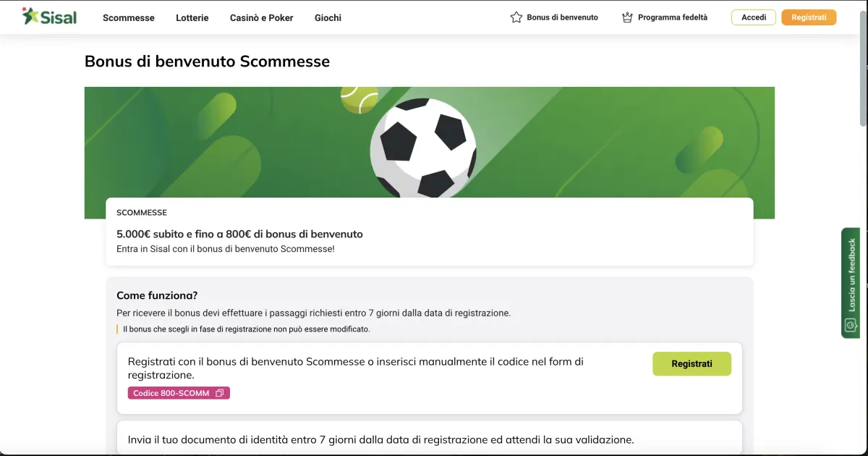Click the Sisal wordmark to go home
The width and height of the screenshot is (868, 456).
[59, 17]
